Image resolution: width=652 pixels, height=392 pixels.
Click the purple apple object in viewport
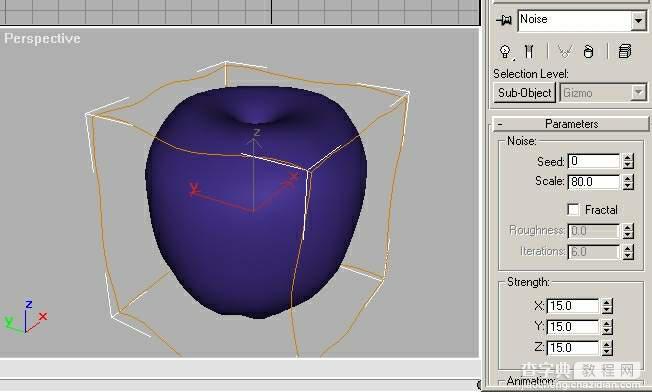(x=256, y=202)
